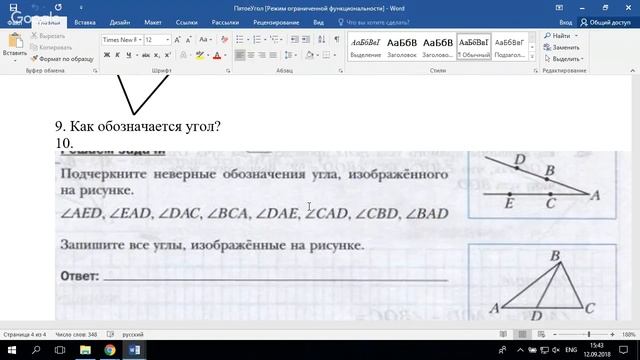Select center alignment

251,55
